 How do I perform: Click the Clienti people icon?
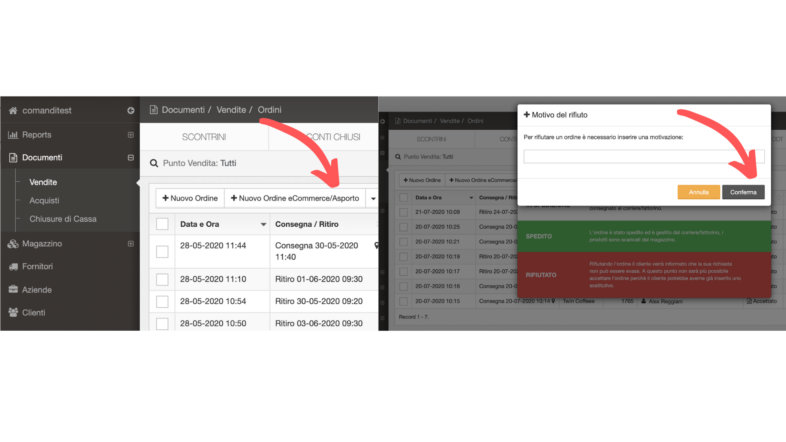(14, 313)
